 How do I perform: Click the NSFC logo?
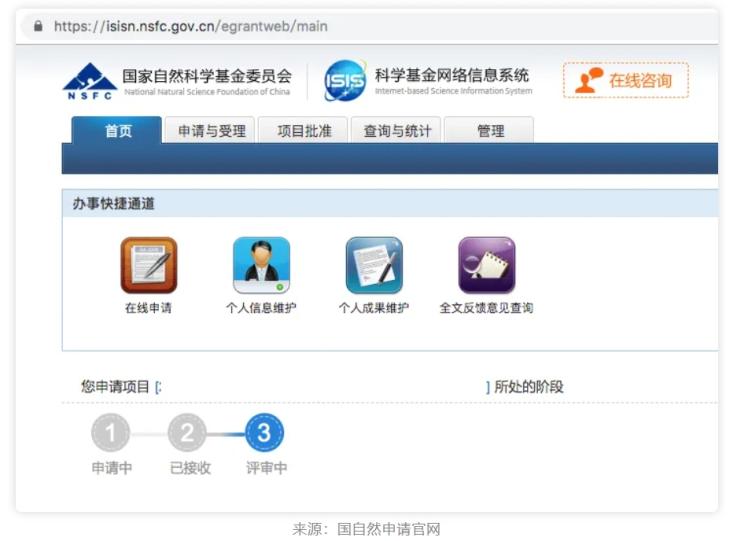tap(90, 81)
